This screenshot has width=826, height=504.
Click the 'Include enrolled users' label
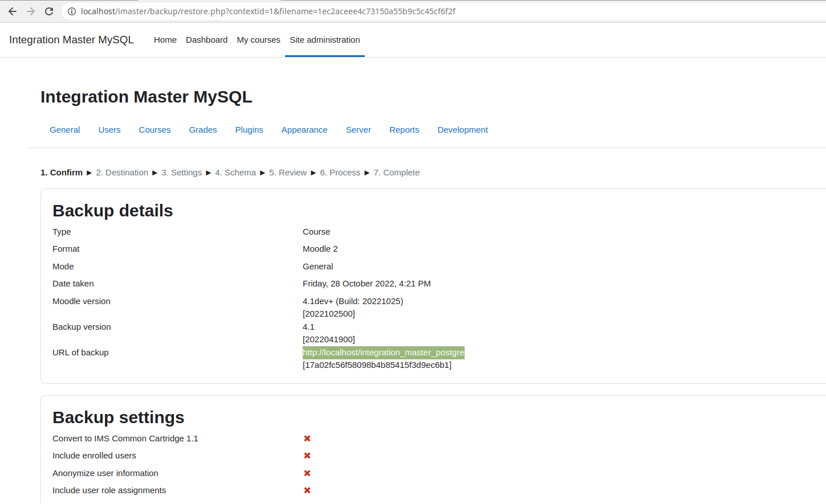[94, 456]
